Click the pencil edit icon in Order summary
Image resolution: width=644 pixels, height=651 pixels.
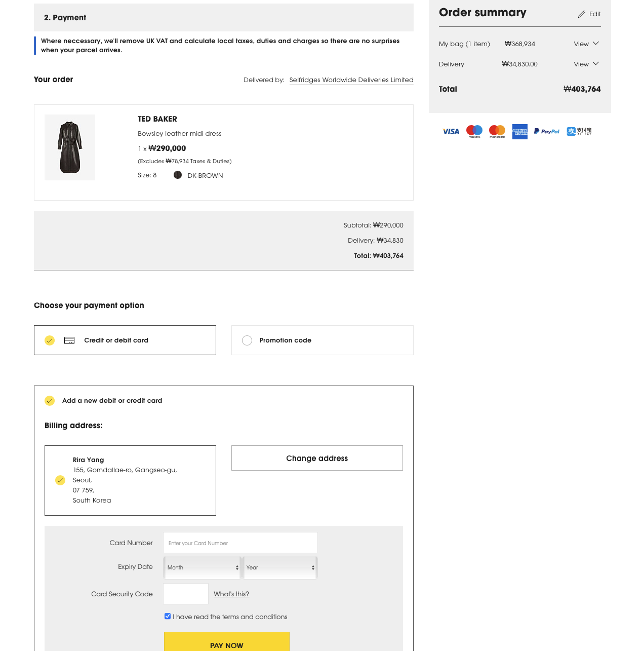582,14
